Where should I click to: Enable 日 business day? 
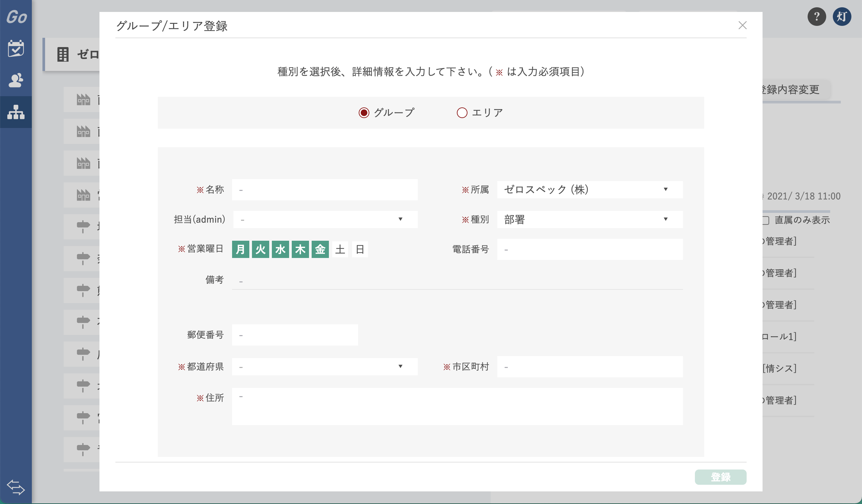pyautogui.click(x=359, y=249)
